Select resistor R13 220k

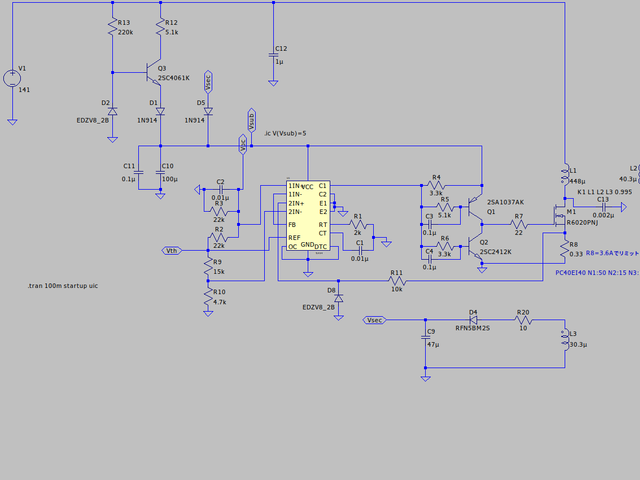[110, 28]
